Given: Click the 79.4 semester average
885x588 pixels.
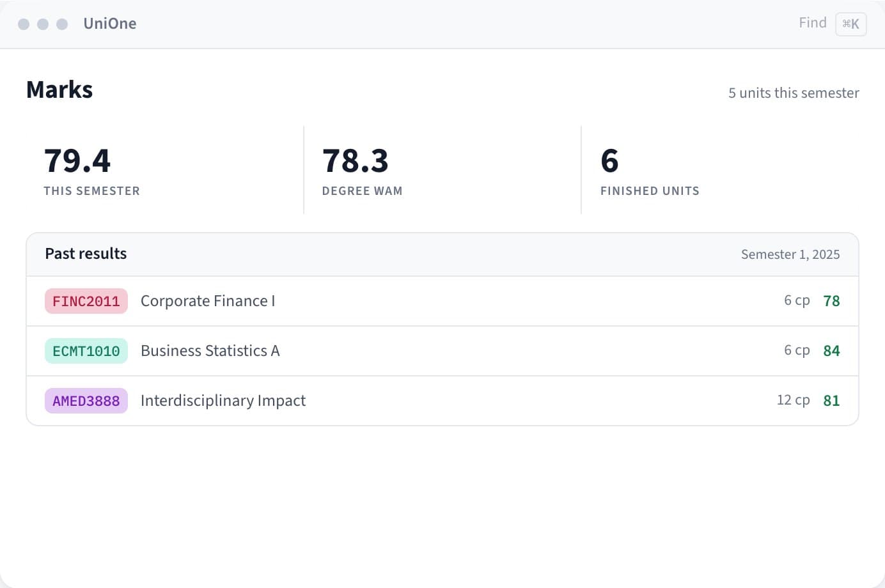Looking at the screenshot, I should [x=77, y=160].
